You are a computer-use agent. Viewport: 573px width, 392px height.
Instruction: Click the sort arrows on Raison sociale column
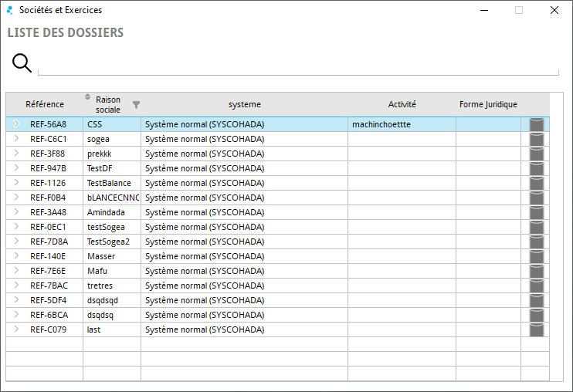[87, 96]
